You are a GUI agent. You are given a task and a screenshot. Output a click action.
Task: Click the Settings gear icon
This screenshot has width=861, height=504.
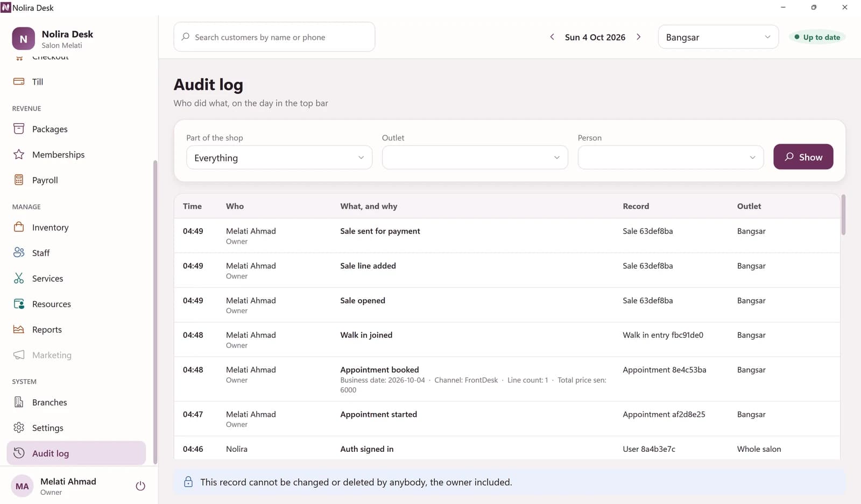point(19,428)
